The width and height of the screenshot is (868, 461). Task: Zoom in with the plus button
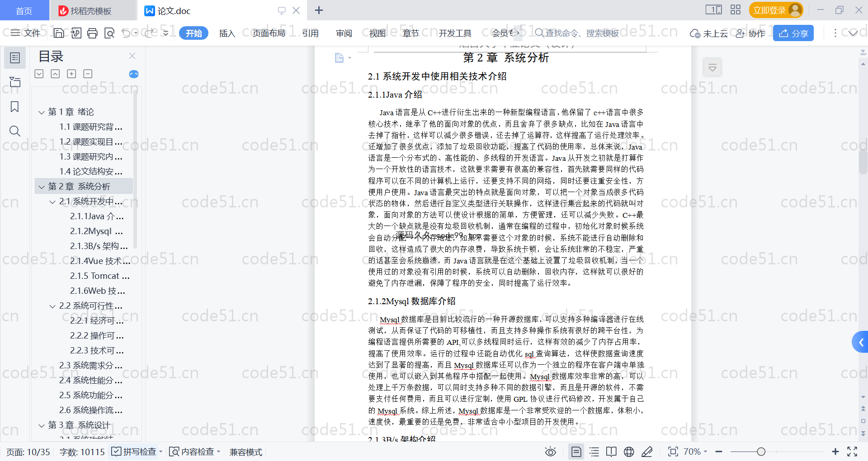click(835, 452)
